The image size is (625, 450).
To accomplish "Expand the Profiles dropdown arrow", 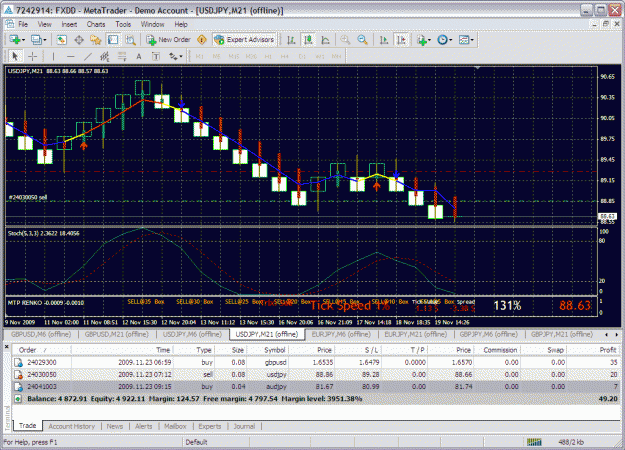I will [x=45, y=40].
